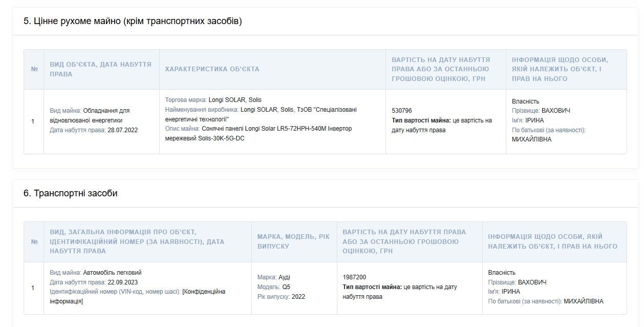
Task: Click the year of manufacture 2022
Action: [298, 297]
